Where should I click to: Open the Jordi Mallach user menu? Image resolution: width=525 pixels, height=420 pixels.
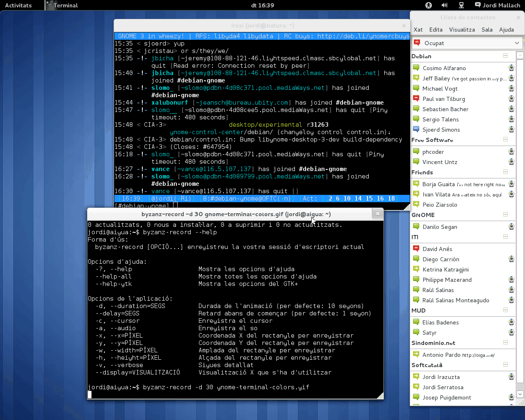(497, 5)
